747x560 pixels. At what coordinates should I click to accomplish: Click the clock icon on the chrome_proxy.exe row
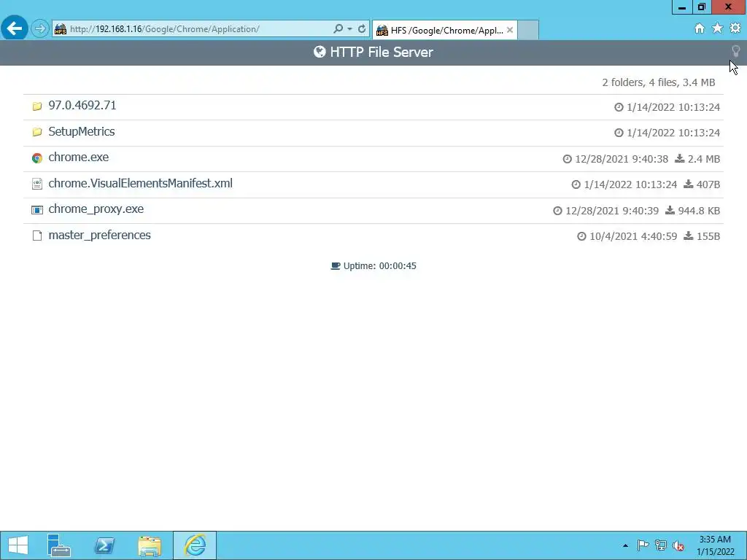(x=557, y=211)
